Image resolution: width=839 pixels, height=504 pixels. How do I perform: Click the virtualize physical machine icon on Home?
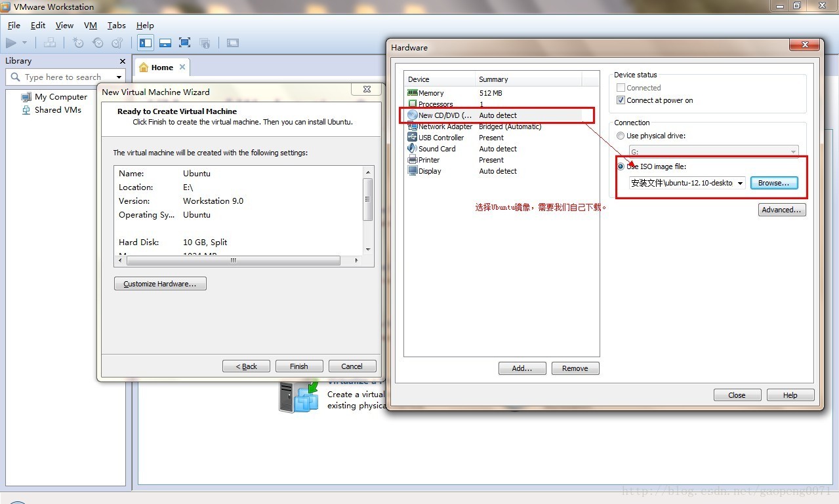298,397
